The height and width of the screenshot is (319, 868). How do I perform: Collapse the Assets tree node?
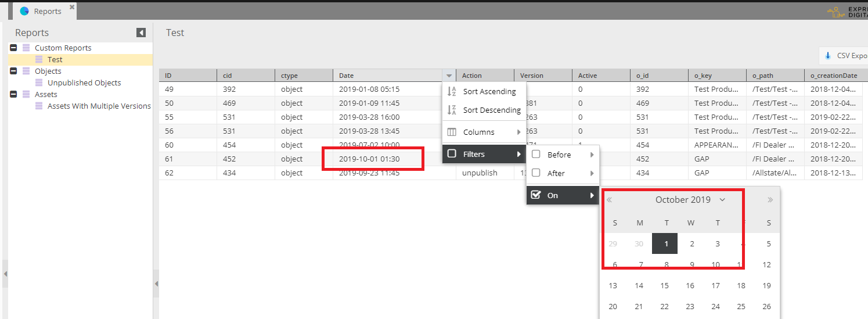click(x=13, y=94)
